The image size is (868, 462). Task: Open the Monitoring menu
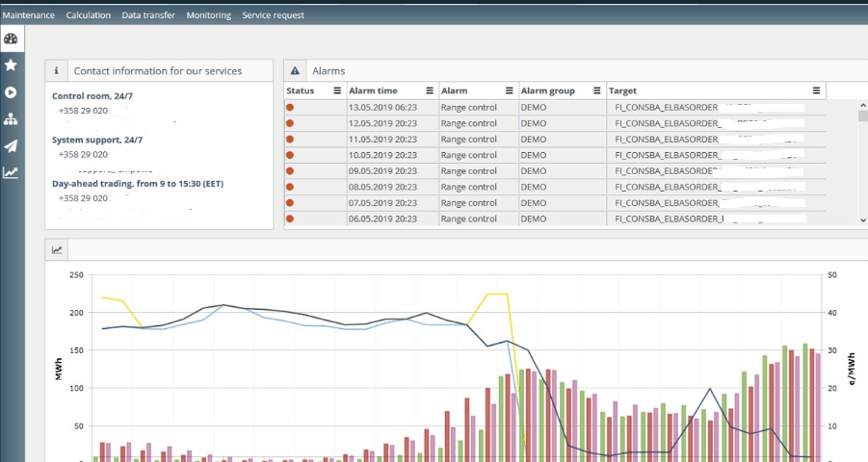(x=209, y=15)
